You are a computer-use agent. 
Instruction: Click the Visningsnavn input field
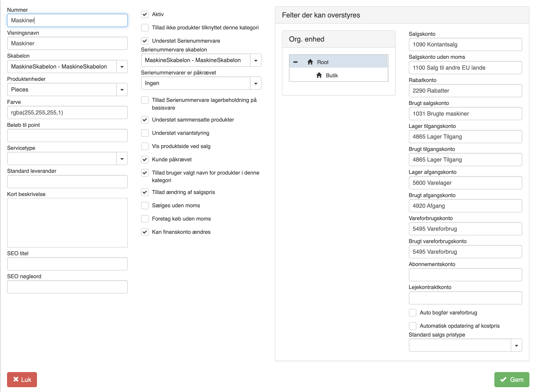[67, 44]
